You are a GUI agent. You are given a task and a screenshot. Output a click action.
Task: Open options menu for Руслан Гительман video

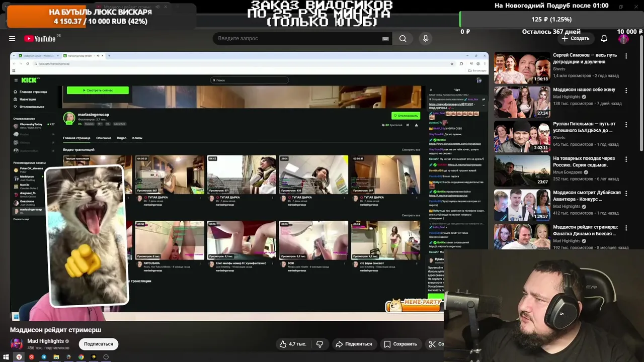[x=626, y=125]
